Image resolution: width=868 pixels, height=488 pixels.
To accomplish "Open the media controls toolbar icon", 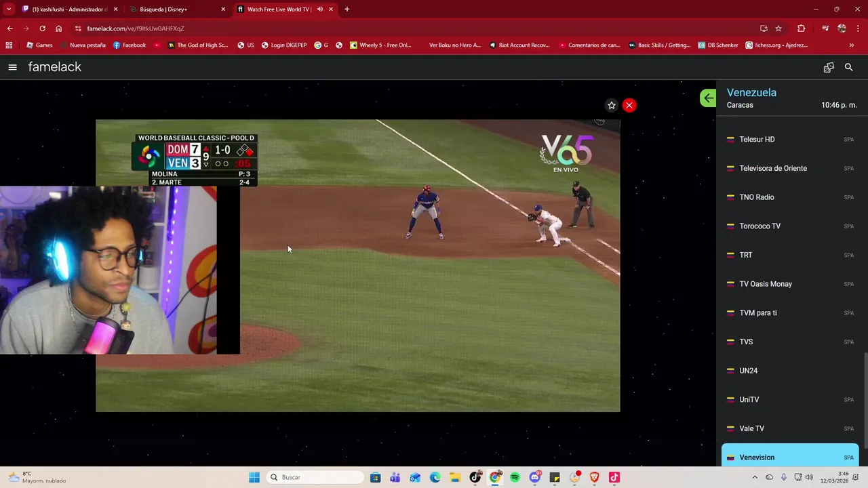I will pyautogui.click(x=825, y=28).
